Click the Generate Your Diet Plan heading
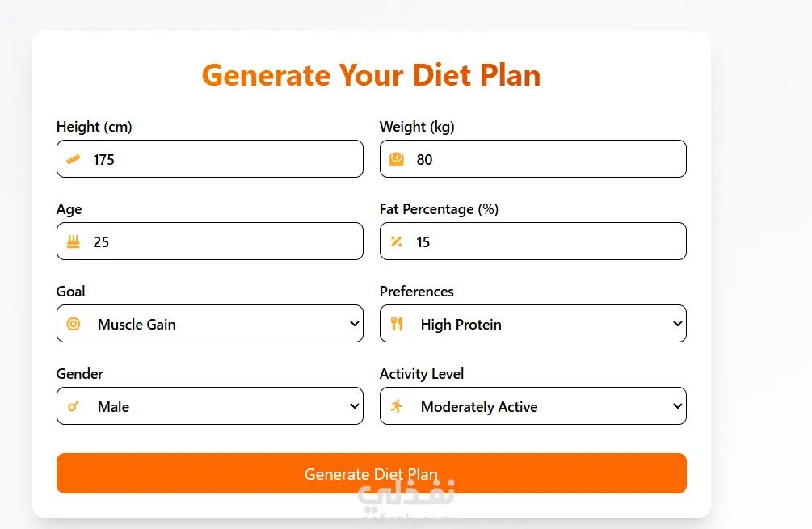 click(371, 75)
